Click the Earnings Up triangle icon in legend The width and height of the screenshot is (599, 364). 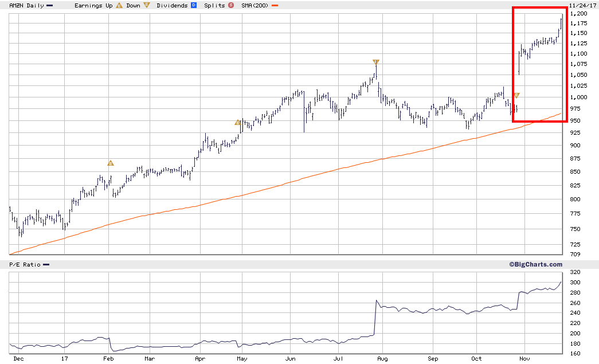119,5
